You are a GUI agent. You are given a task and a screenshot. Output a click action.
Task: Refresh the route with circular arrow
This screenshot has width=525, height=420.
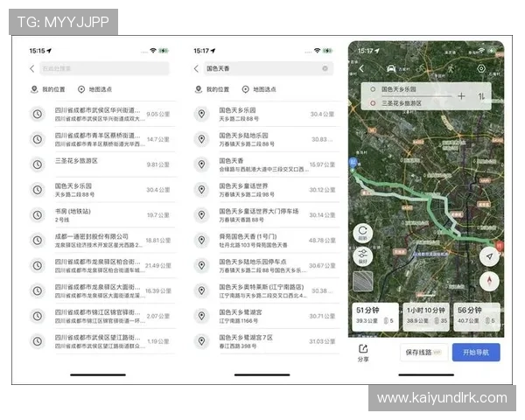click(363, 233)
